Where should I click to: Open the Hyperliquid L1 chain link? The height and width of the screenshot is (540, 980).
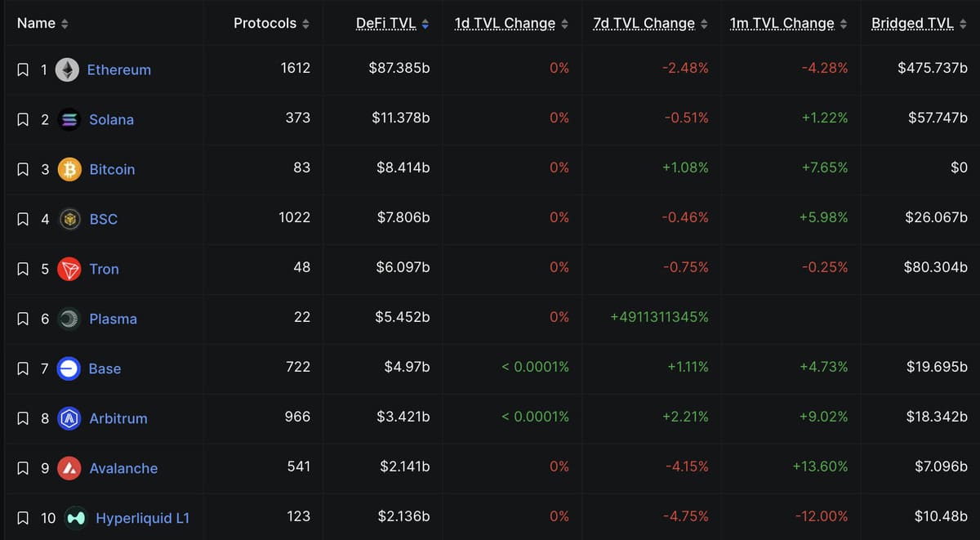142,518
